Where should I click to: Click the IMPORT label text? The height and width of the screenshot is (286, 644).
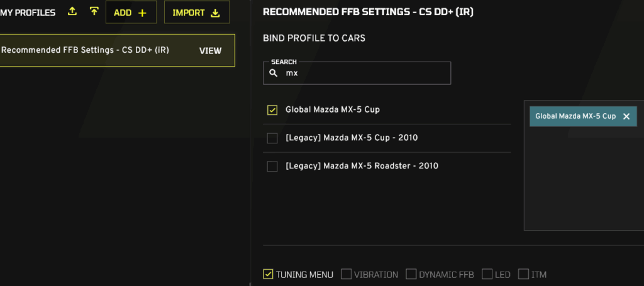(189, 13)
